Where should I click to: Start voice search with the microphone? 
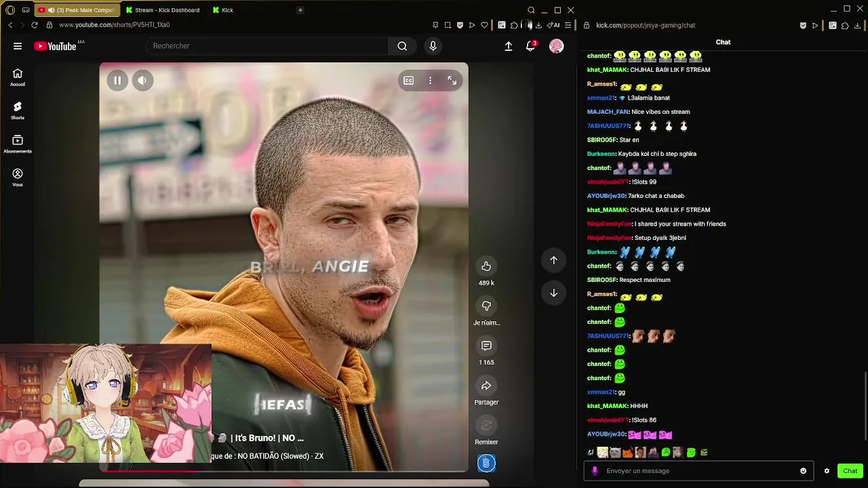433,46
